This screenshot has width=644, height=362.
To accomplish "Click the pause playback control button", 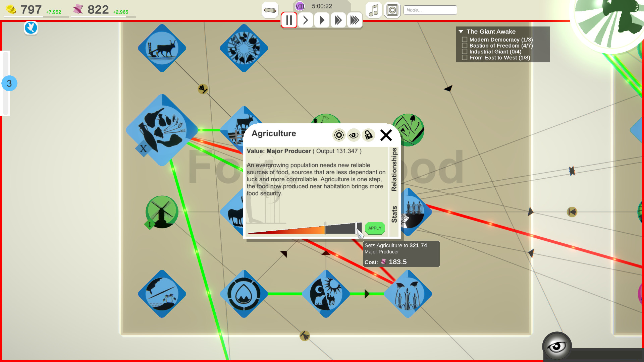I will (288, 20).
